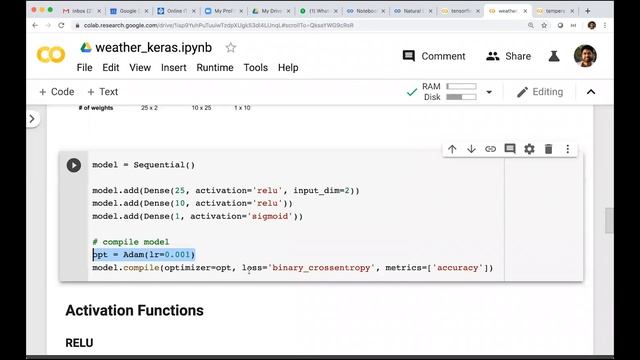Click the browser forward arrow
The width and height of the screenshot is (640, 360).
click(x=48, y=25)
